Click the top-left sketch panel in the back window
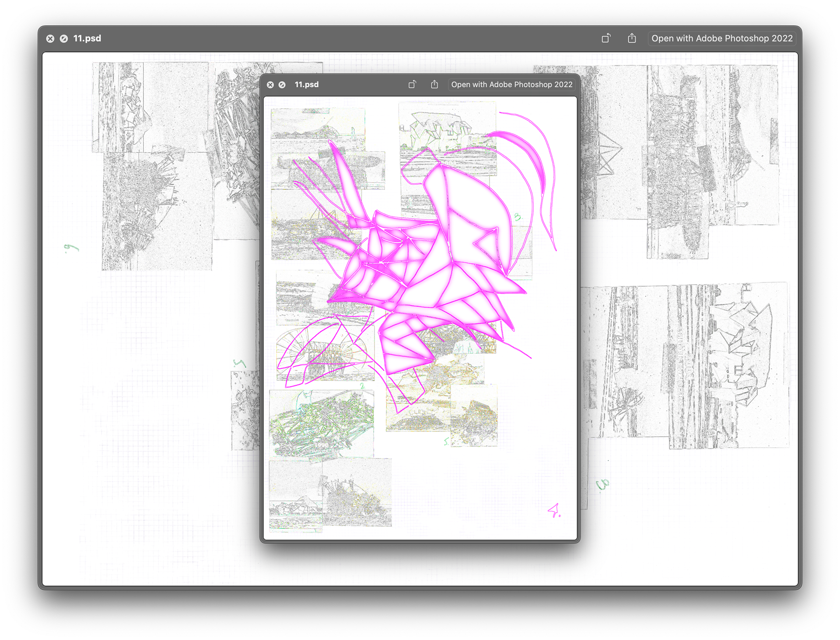 150,107
